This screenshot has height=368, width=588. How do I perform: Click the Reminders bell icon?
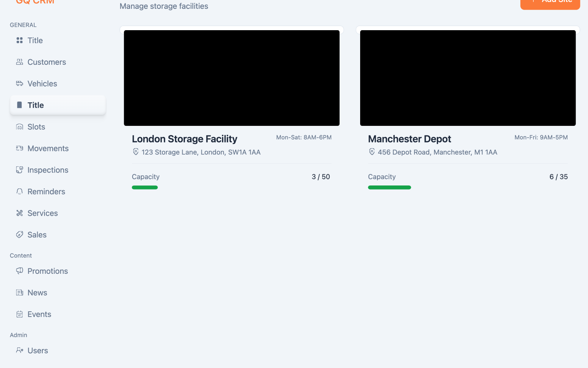pyautogui.click(x=19, y=191)
